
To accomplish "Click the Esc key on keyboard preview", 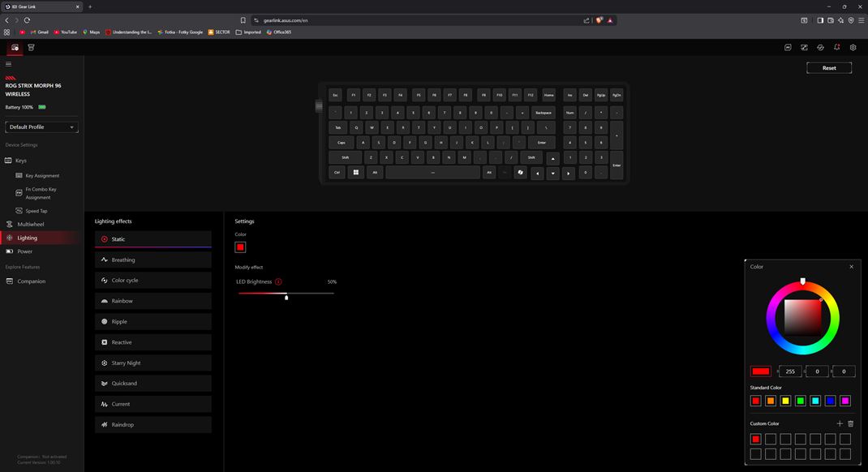I will 335,95.
